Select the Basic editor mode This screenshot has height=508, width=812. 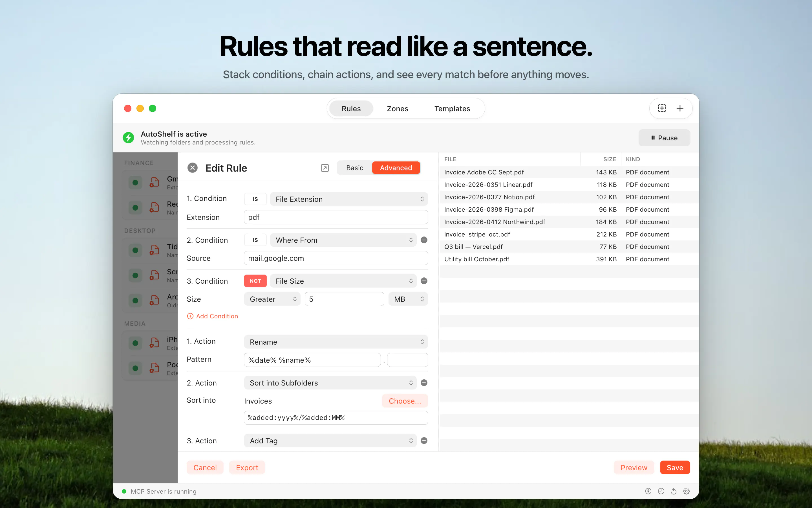(355, 168)
